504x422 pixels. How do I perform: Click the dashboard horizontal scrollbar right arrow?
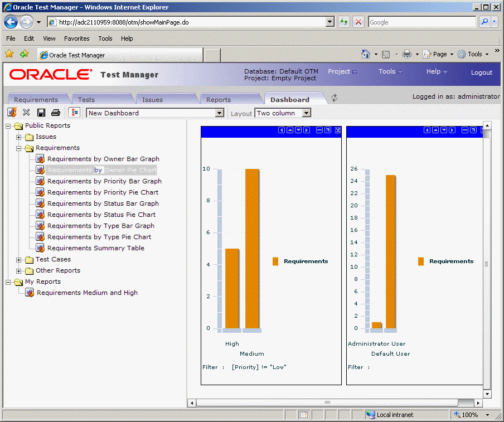(x=478, y=402)
